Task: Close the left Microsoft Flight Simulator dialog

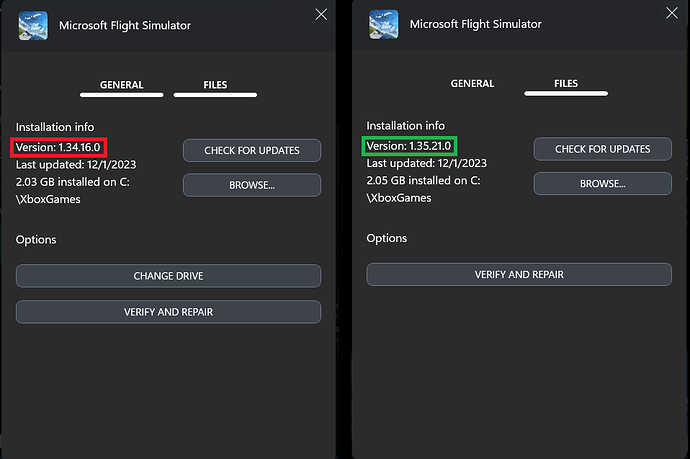Action: (321, 15)
